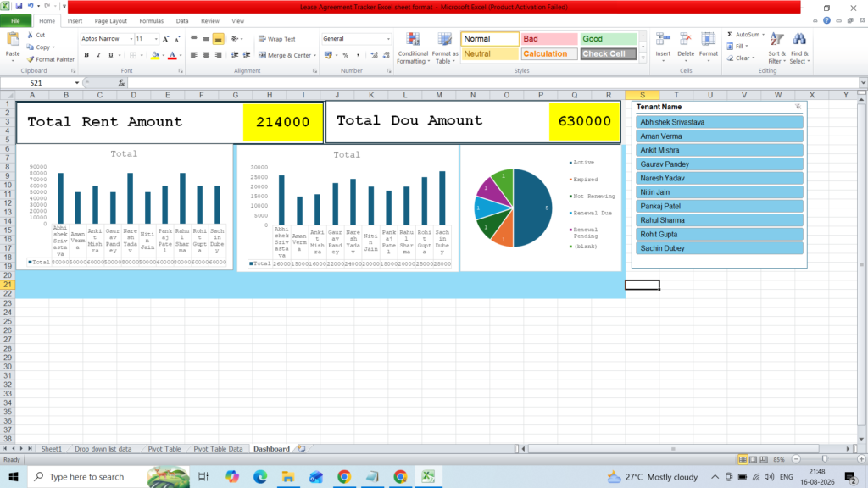Viewport: 868px width, 488px height.
Task: Select Rohit Gupta in the slicer
Action: (x=719, y=234)
